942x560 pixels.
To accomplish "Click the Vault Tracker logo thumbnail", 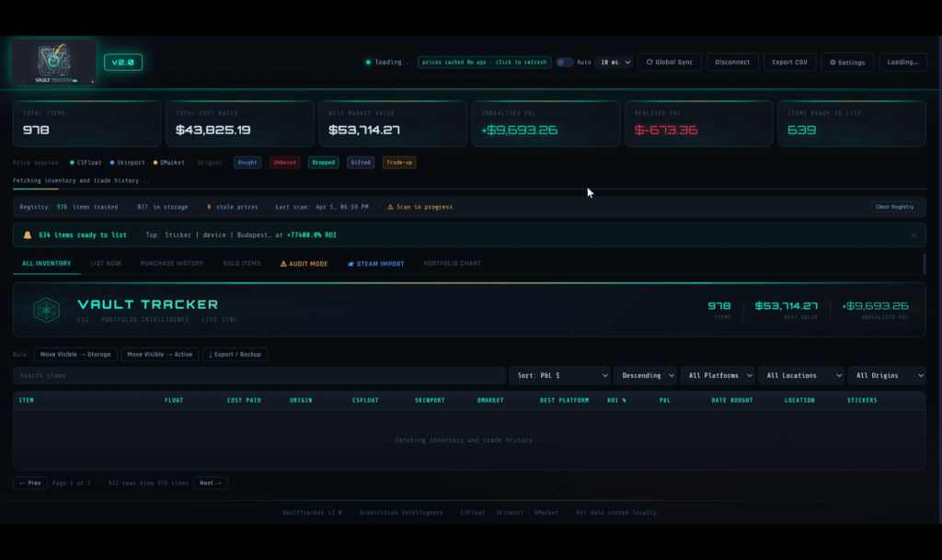I will [x=53, y=63].
